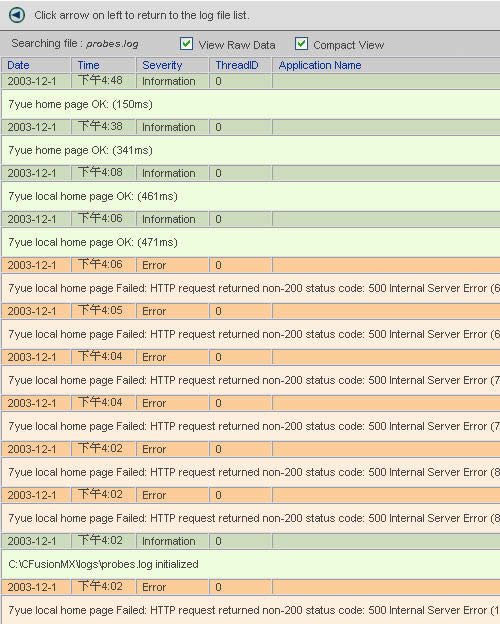500x624 pixels.
Task: Click the time cell showing 4:08
Action: (103, 173)
